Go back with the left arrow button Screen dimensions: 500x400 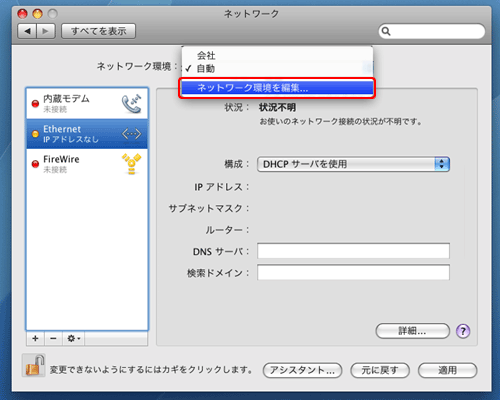27,31
